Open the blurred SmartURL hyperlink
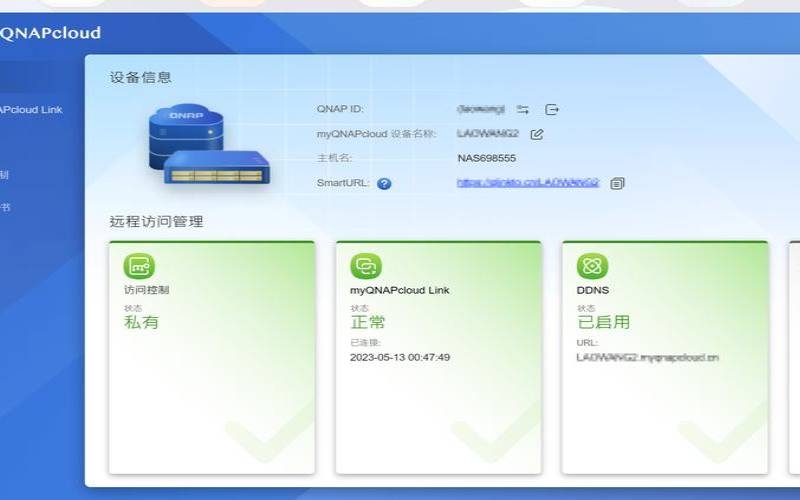Screen dimensions: 800x500 [x=528, y=183]
